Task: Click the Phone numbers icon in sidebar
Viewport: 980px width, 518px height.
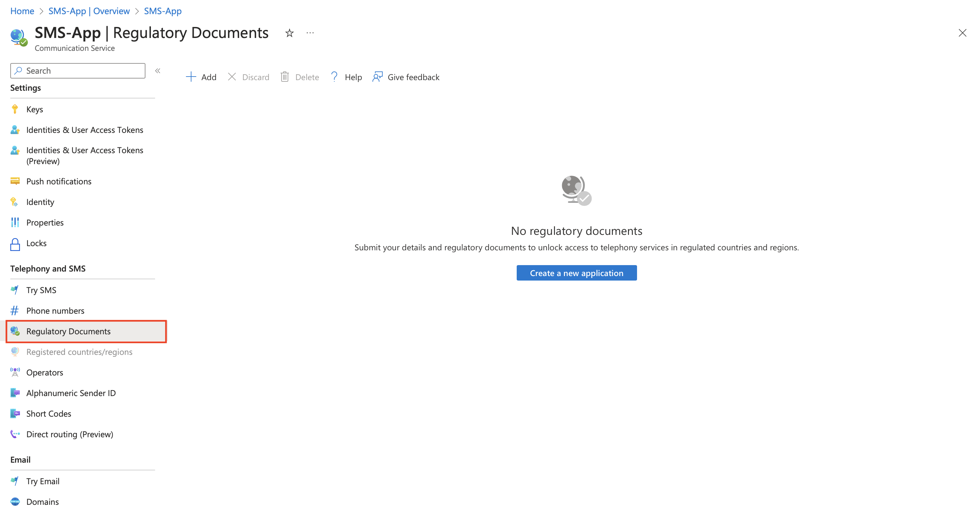Action: 15,310
